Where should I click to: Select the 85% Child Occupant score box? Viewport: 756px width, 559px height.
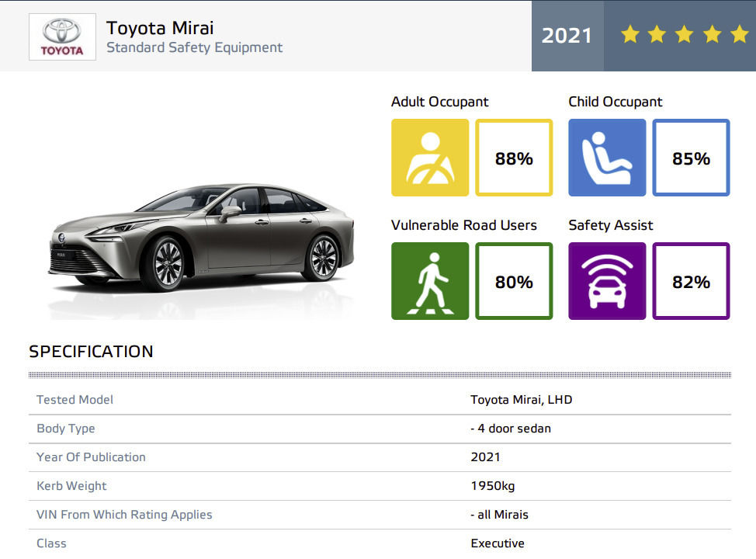click(691, 158)
